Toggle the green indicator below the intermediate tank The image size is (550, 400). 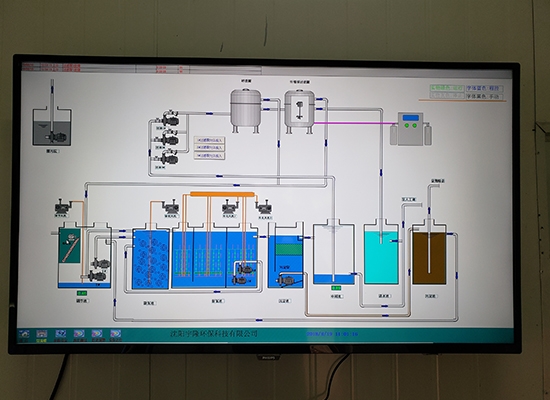pos(336,288)
